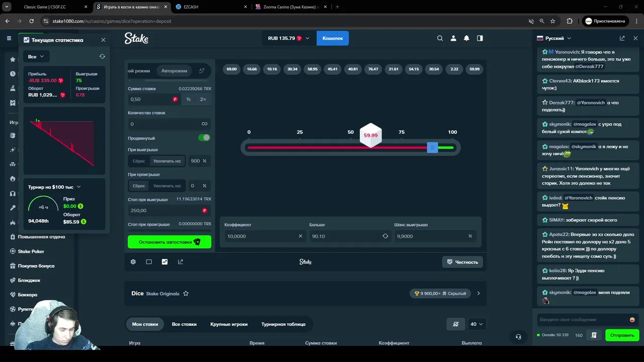The image size is (644, 362).
Task: Double the bet with the 2× button
Action: [x=203, y=100]
